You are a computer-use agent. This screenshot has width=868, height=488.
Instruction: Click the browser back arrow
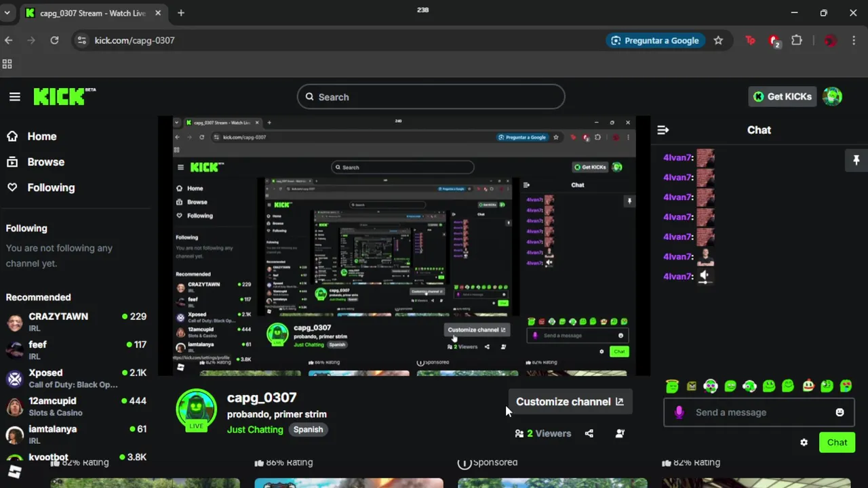(8, 41)
